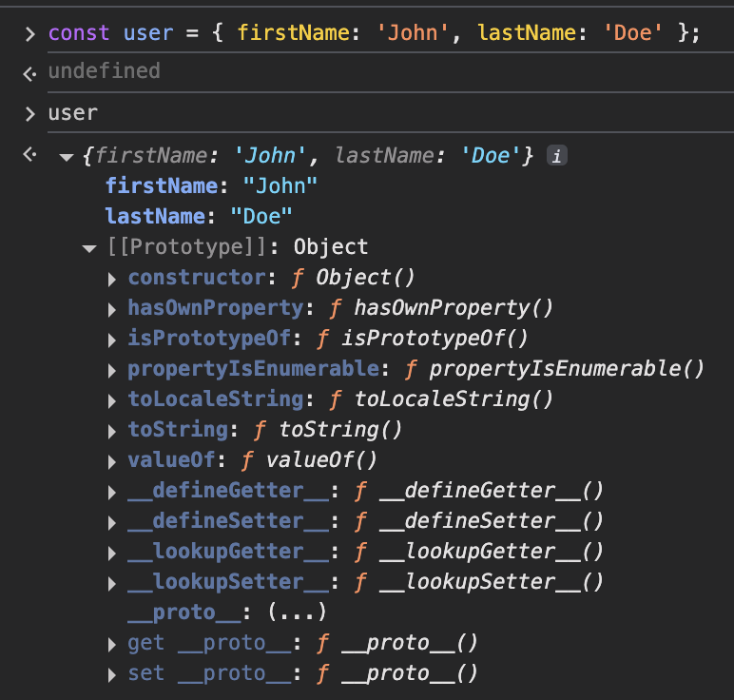Click the input chevron before 'user' line
Viewport: 734px width, 700px height.
[x=30, y=114]
